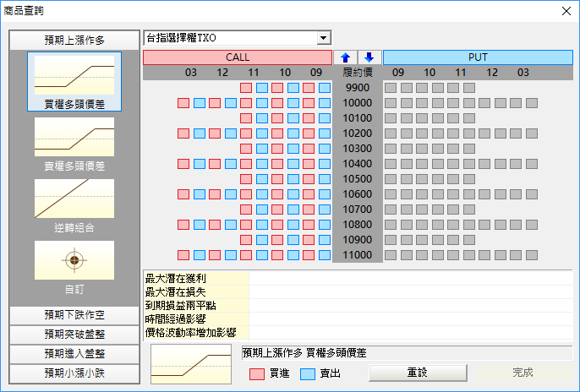Check the blue sell box for 09 CALL at 10200
Screen dimensions: 580x392
325,133
